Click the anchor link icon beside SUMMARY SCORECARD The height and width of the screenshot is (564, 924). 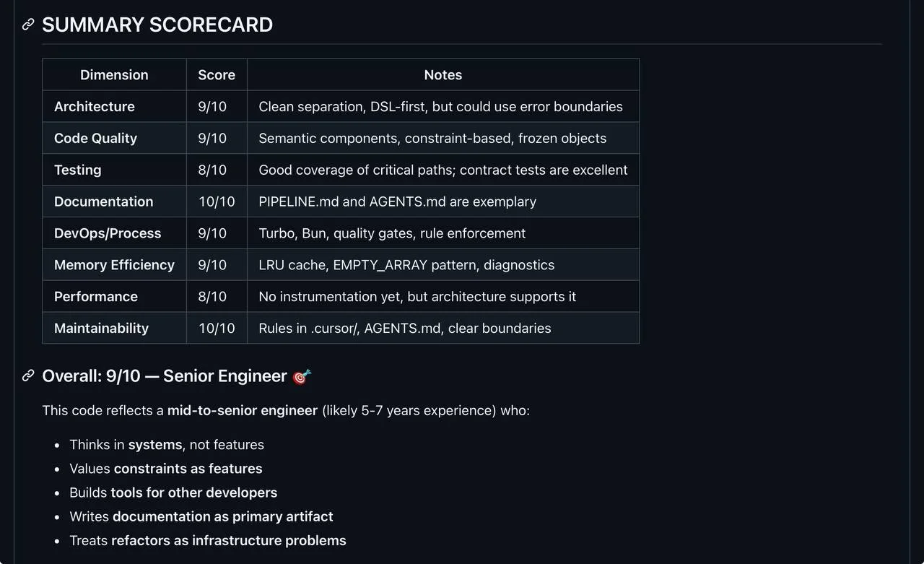click(x=28, y=25)
